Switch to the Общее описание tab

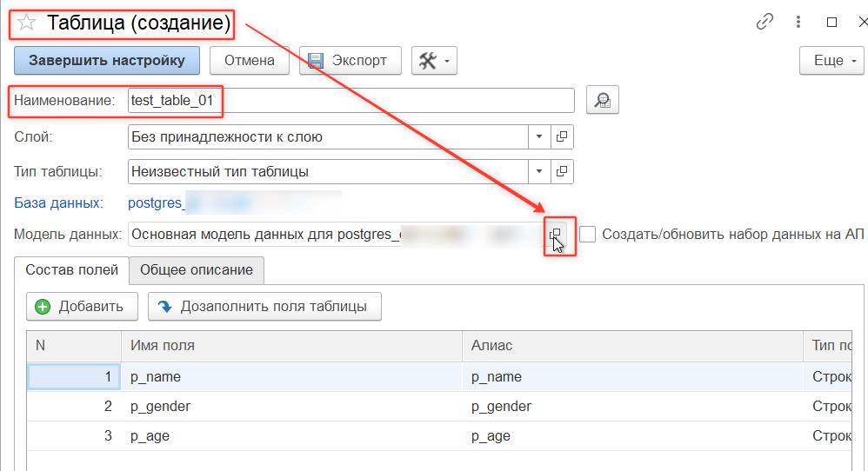(x=197, y=269)
